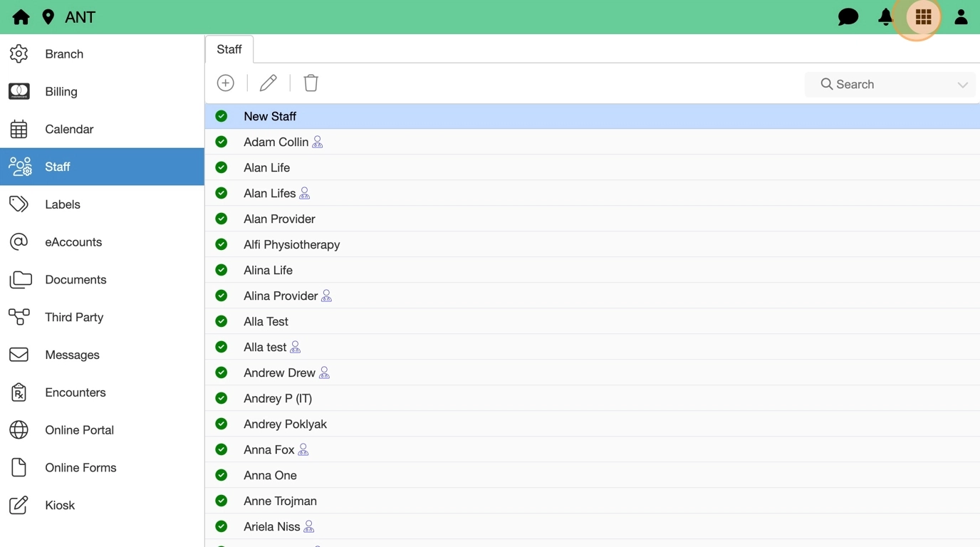
Task: Click the provider icon beside Adam Collin
Action: (x=318, y=142)
